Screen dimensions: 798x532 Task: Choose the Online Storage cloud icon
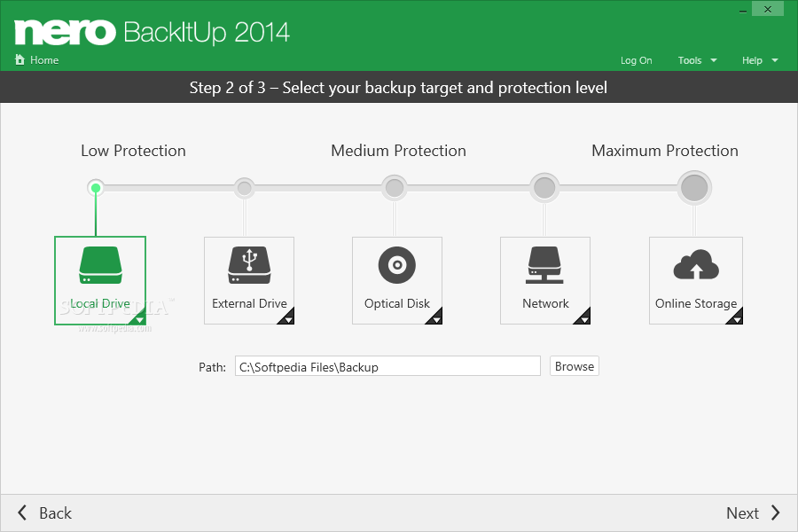pos(696,265)
